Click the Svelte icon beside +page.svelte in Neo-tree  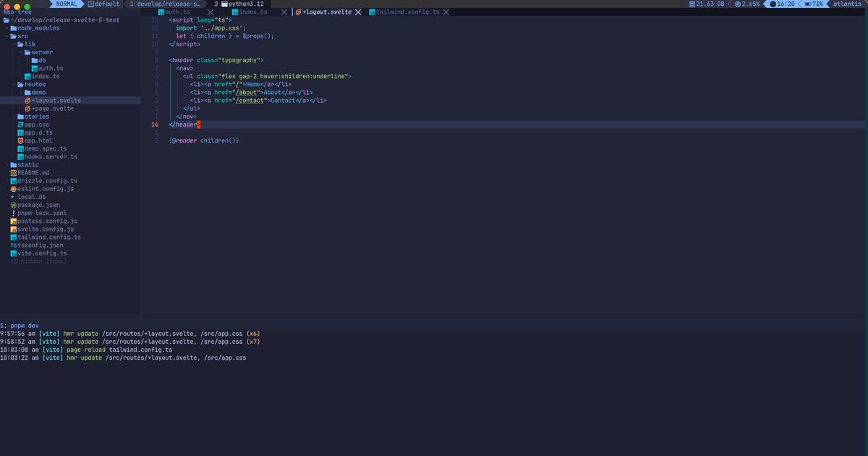[27, 109]
